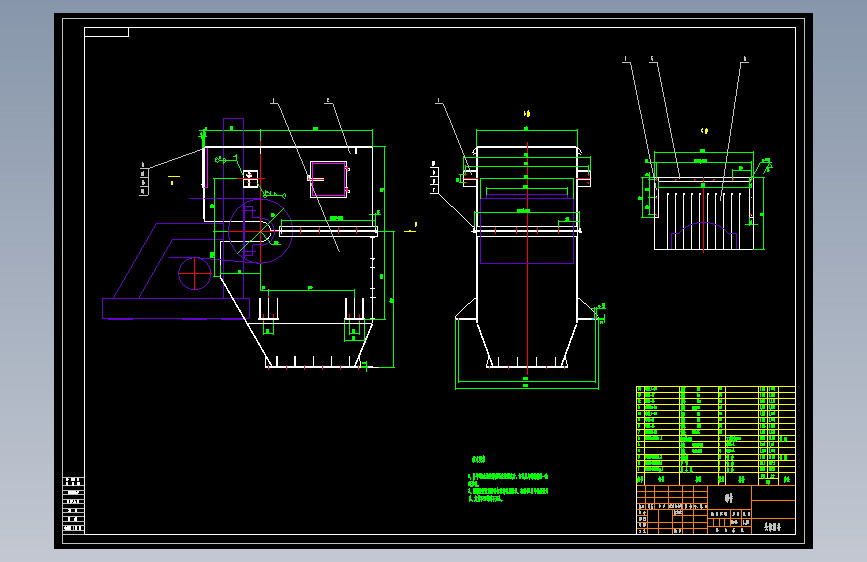Viewport: 867px width, 562px height.
Task: Click the yellow parts list table
Action: pyautogui.click(x=715, y=436)
